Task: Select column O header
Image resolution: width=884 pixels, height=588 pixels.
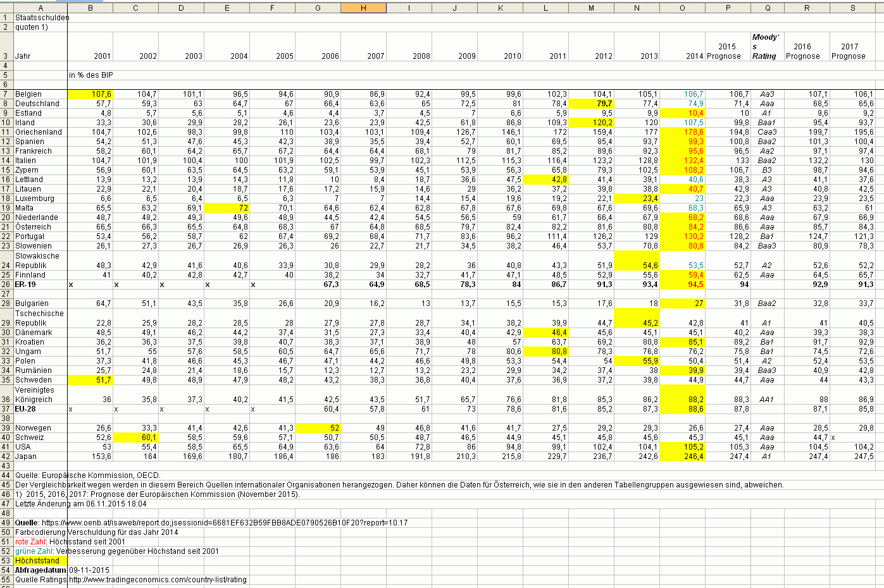Action: click(x=682, y=8)
